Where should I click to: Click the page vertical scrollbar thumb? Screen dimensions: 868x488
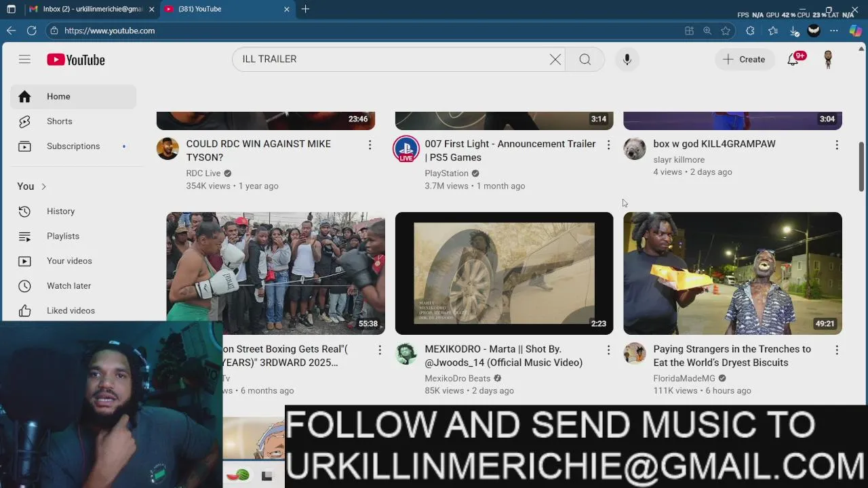[x=862, y=167]
